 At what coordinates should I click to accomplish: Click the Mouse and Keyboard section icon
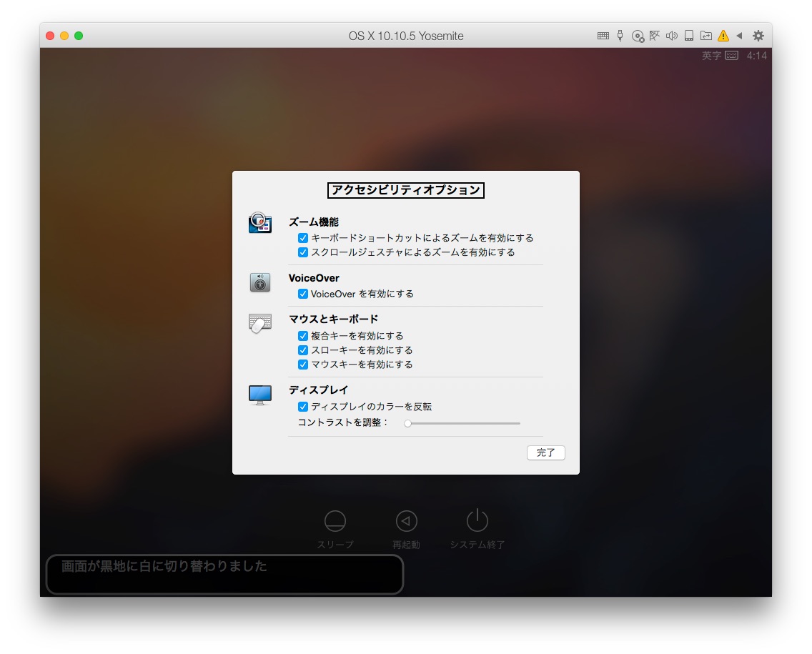click(x=260, y=323)
